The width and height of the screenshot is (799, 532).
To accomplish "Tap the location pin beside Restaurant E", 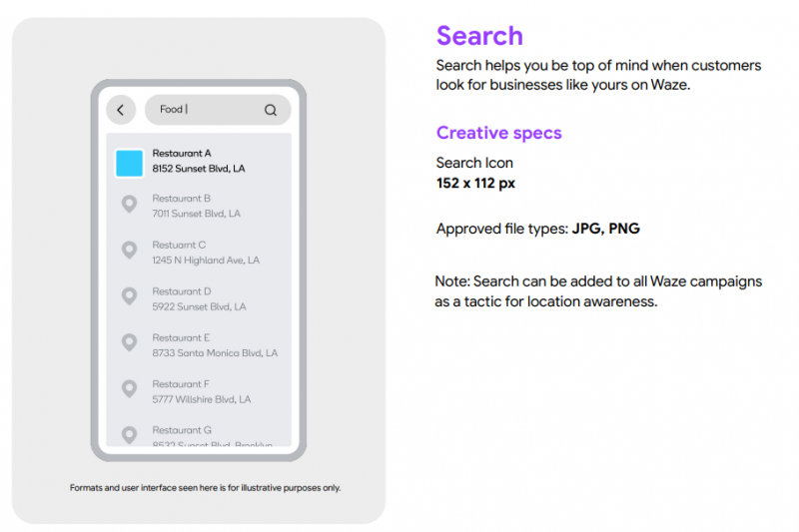I will point(129,342).
